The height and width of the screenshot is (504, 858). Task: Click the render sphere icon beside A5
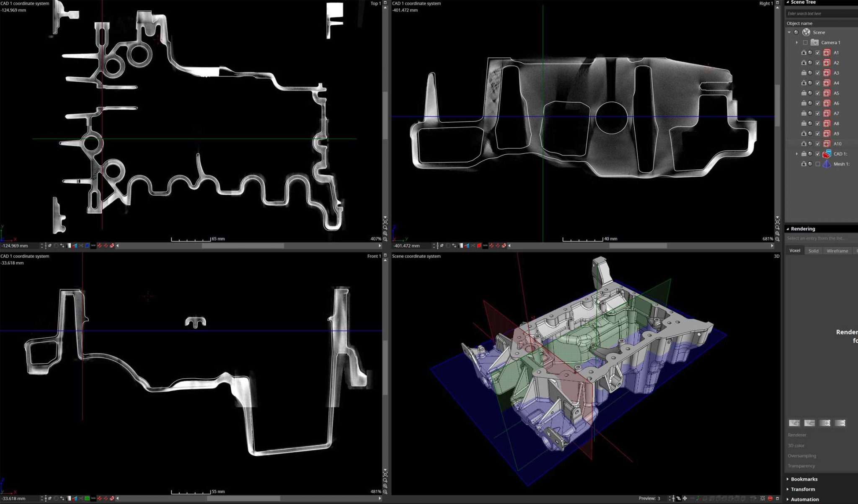pyautogui.click(x=810, y=93)
